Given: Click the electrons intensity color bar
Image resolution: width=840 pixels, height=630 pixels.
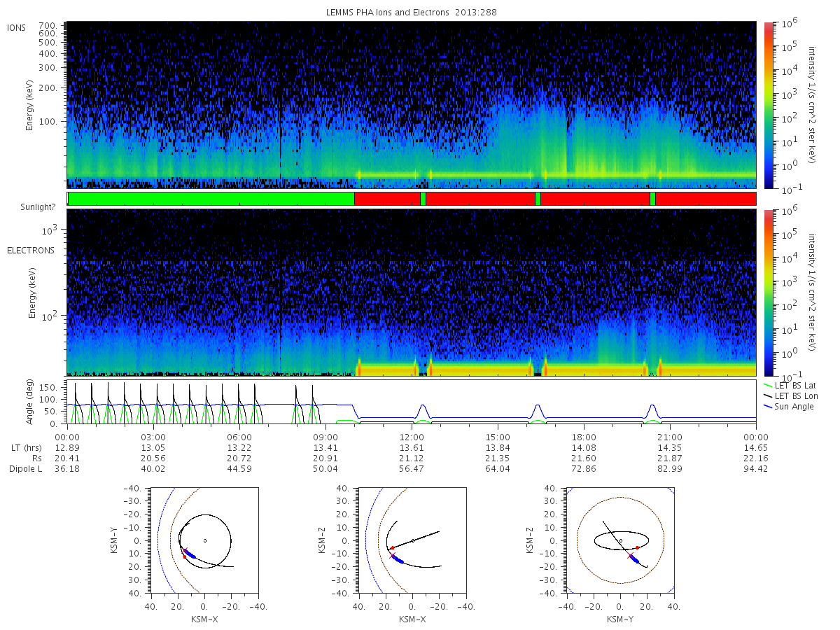Looking at the screenshot, I should 769,293.
